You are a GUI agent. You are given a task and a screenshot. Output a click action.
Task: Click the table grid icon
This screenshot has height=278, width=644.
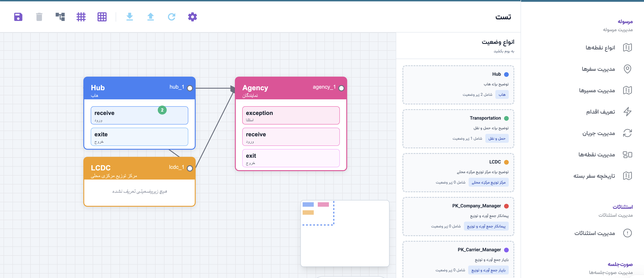pos(102,17)
